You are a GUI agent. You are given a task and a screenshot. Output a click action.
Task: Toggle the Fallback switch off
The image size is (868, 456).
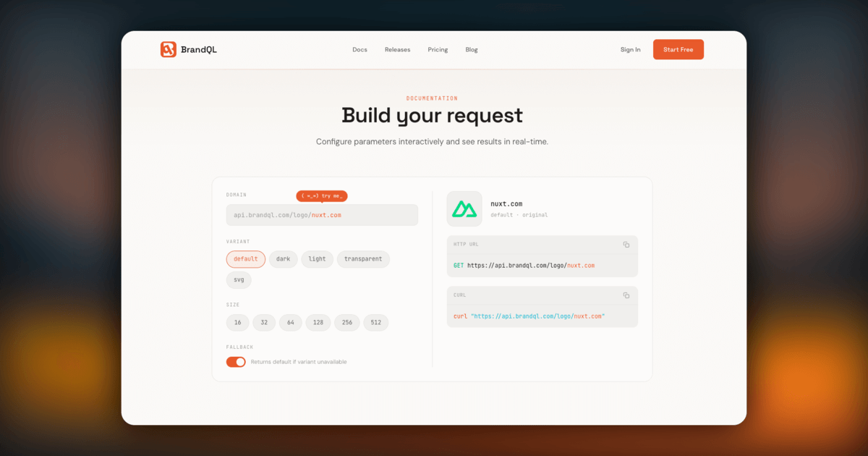coord(236,362)
